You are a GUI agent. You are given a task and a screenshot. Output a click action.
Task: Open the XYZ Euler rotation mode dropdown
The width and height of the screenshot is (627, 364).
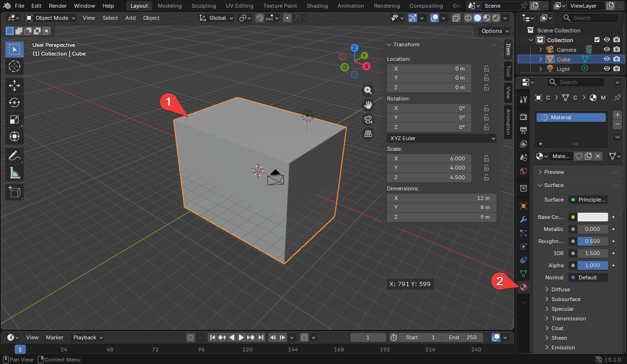(442, 138)
